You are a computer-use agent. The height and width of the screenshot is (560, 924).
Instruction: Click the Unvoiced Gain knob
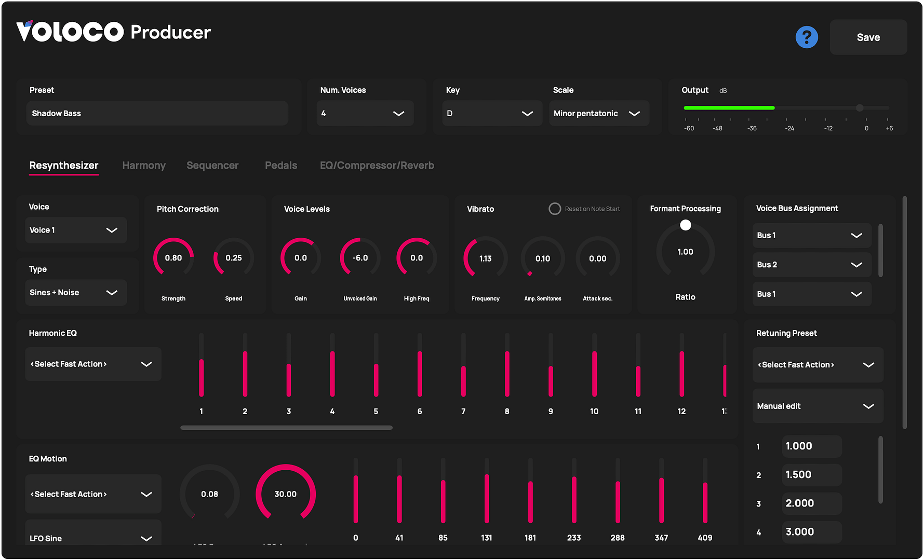pos(360,258)
